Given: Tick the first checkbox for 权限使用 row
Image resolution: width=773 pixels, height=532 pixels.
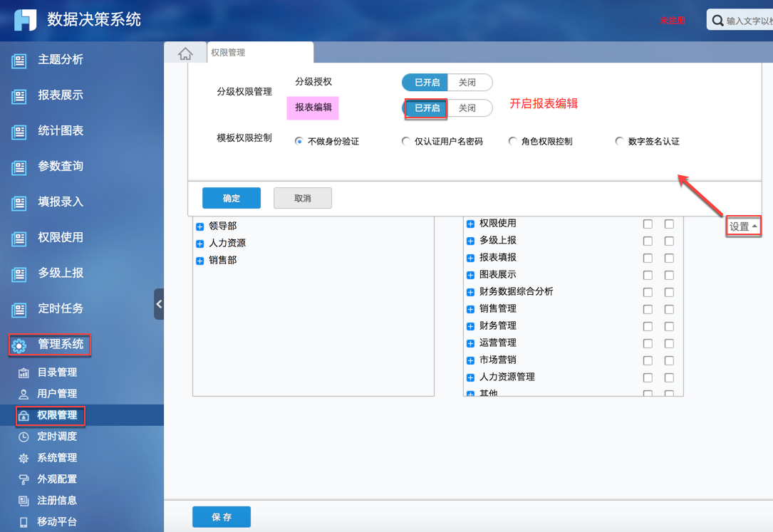Looking at the screenshot, I should coord(648,224).
